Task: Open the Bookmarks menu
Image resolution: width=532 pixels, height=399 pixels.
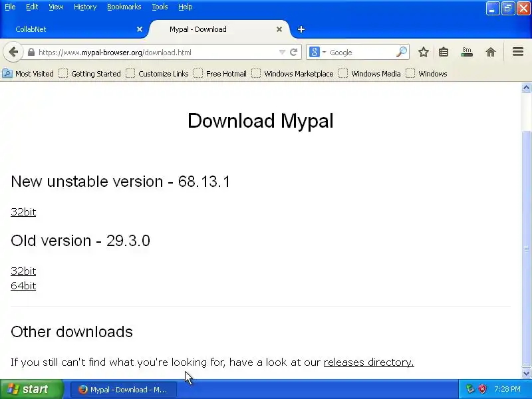Action: [124, 7]
